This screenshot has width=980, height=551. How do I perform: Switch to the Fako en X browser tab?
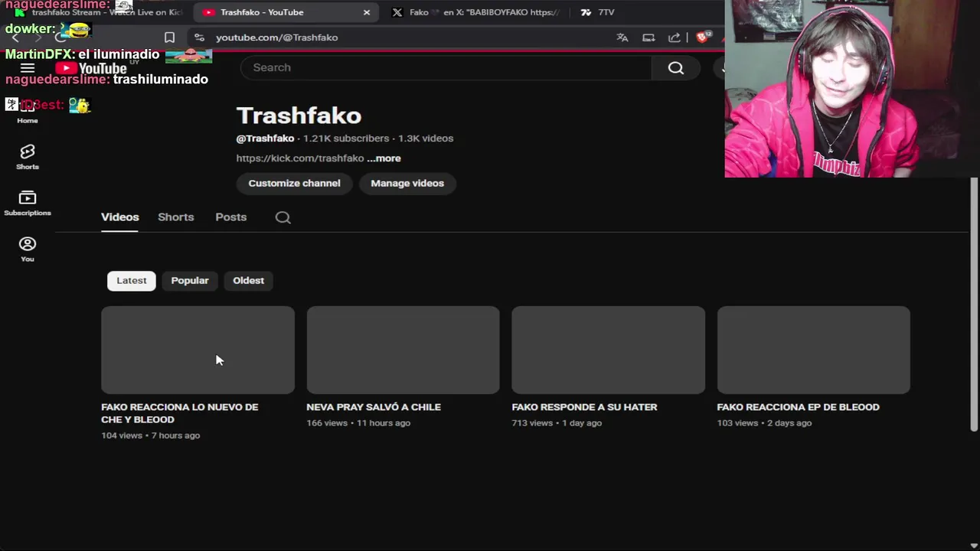pos(475,12)
